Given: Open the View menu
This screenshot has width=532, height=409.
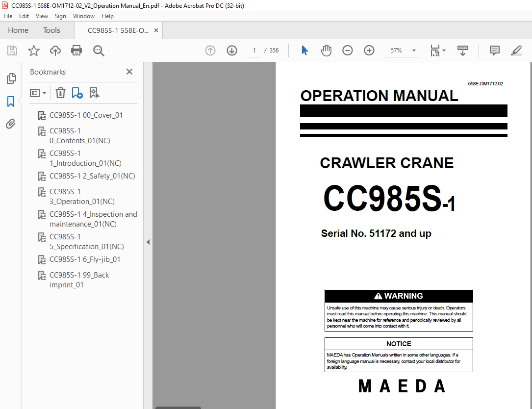Looking at the screenshot, I should [42, 16].
